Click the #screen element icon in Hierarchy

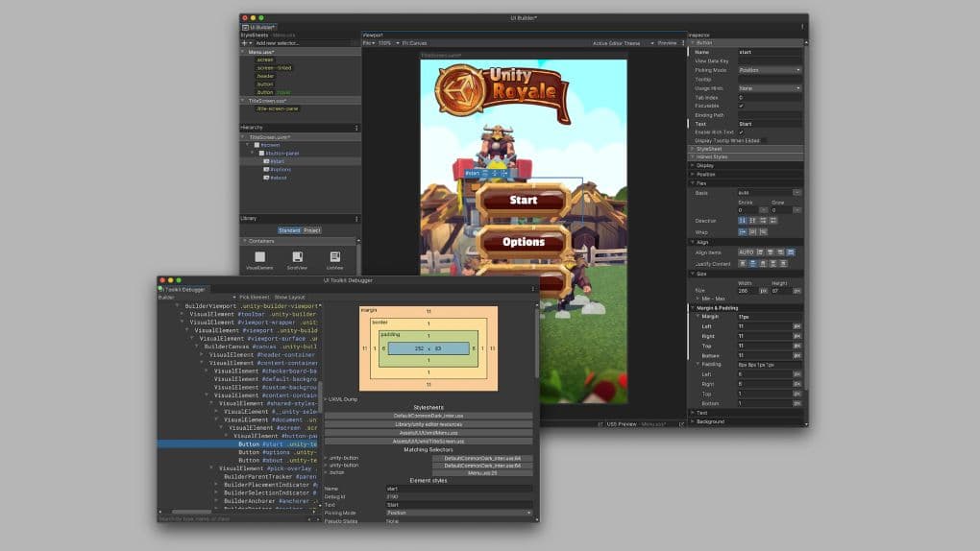[x=257, y=145]
